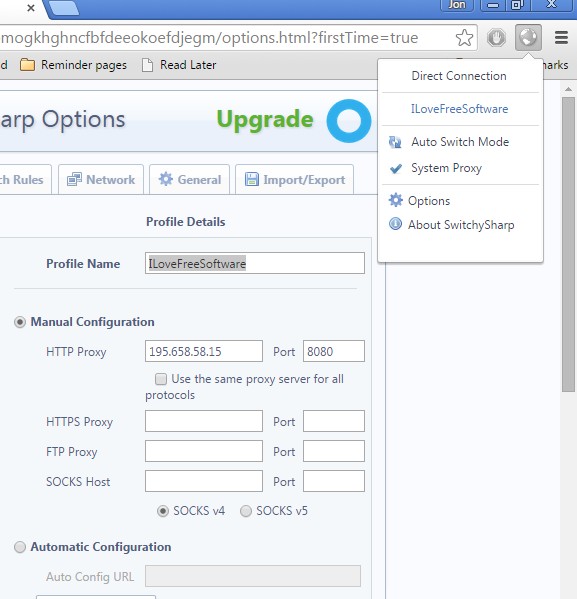Select SOCKS v5 radio button
This screenshot has width=577, height=599.
tap(246, 511)
